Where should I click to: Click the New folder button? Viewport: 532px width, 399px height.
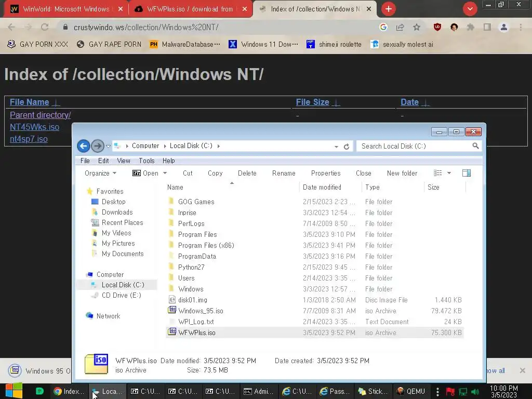(402, 173)
